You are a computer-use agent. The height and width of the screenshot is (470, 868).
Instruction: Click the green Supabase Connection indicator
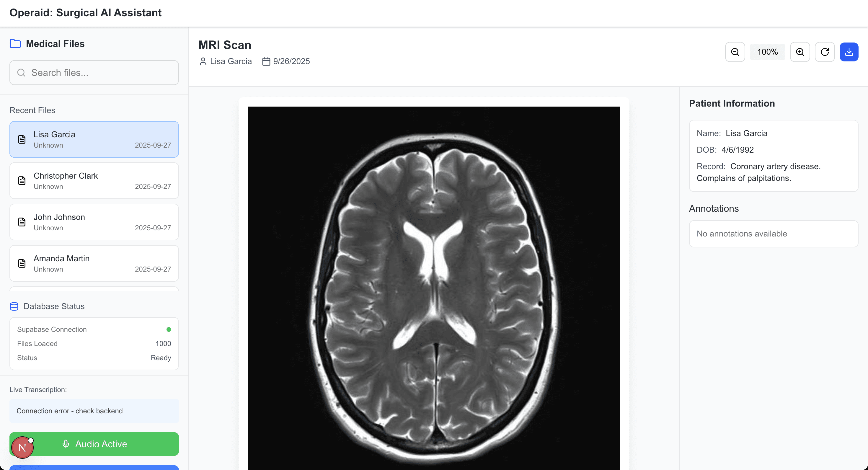click(169, 329)
